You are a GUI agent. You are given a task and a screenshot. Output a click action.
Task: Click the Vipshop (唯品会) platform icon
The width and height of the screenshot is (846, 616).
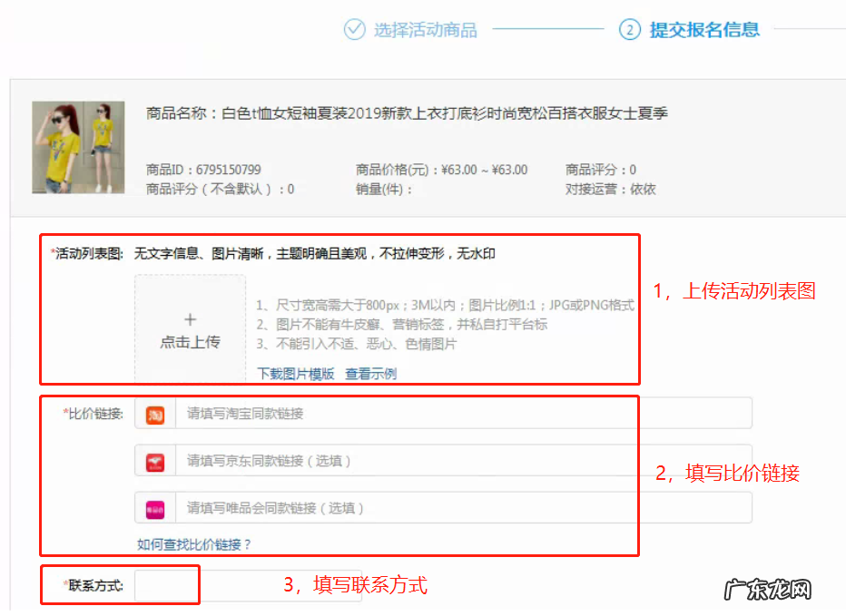click(x=154, y=509)
